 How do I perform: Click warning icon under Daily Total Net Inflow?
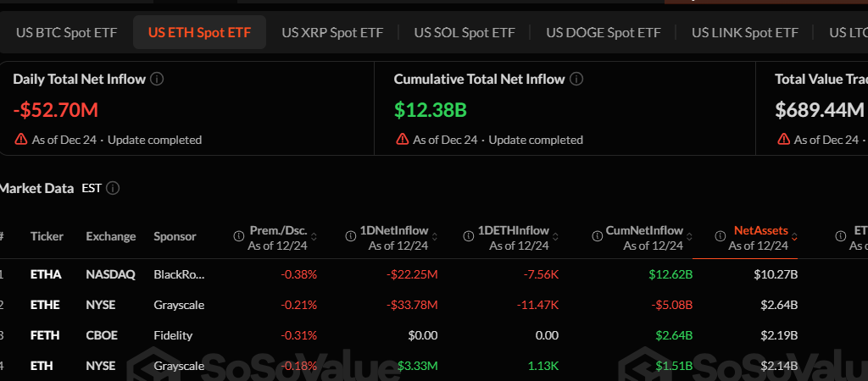click(20, 140)
